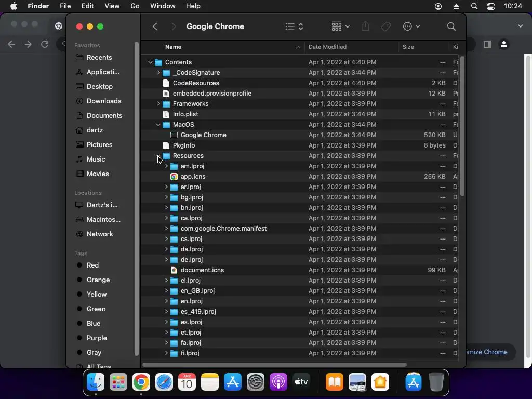
Task: Expand the Frameworks folder
Action: [158, 104]
